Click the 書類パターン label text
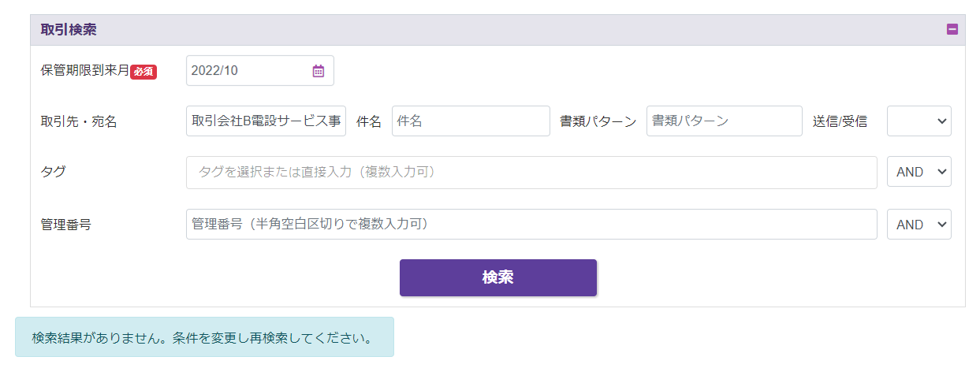Viewport: 980px width, 368px height. point(598,122)
